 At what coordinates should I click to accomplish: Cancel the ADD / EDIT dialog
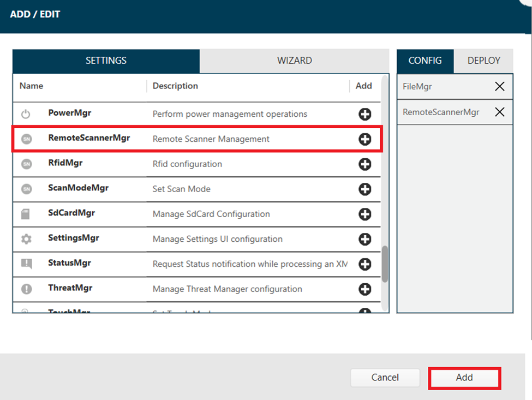coord(385,378)
